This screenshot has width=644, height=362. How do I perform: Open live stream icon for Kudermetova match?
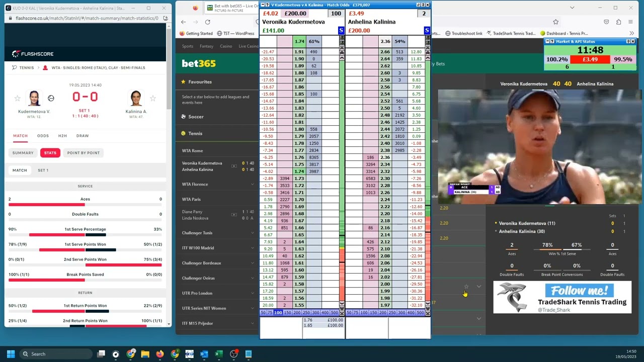click(x=234, y=166)
